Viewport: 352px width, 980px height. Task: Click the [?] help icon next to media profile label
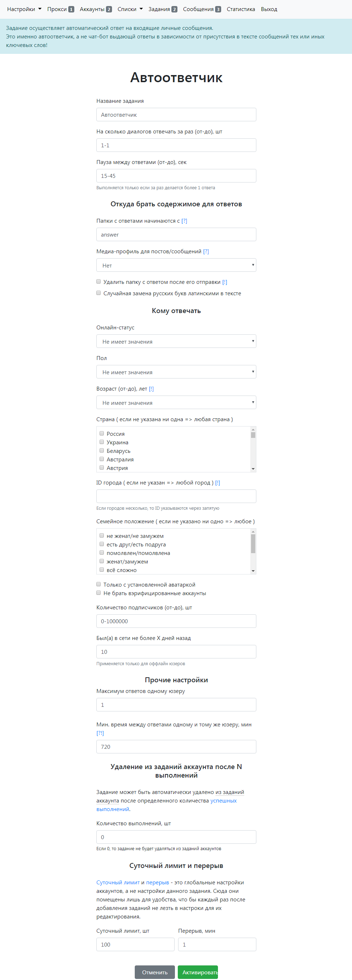[x=206, y=251]
